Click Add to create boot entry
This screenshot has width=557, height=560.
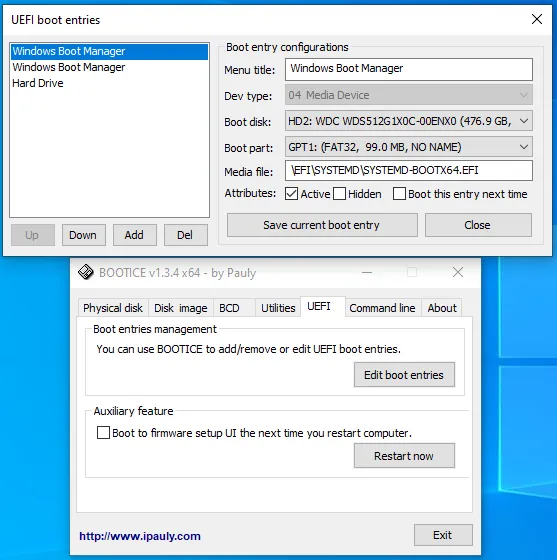pos(135,235)
